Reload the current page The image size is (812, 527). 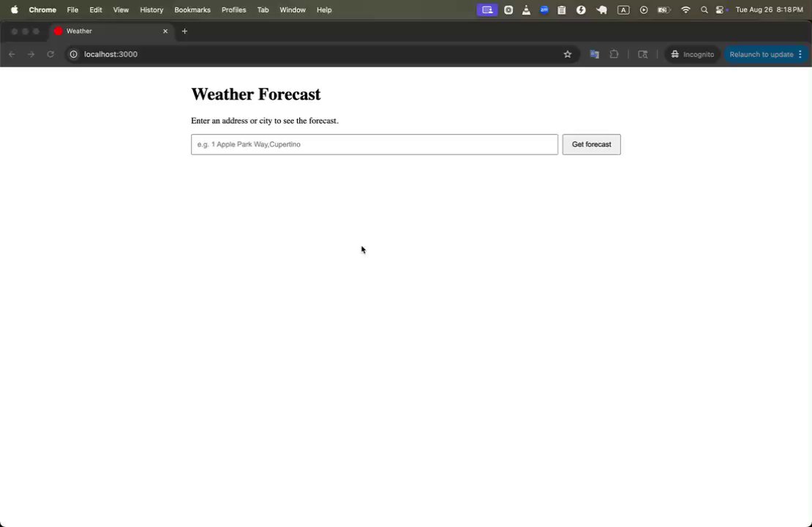(x=50, y=54)
